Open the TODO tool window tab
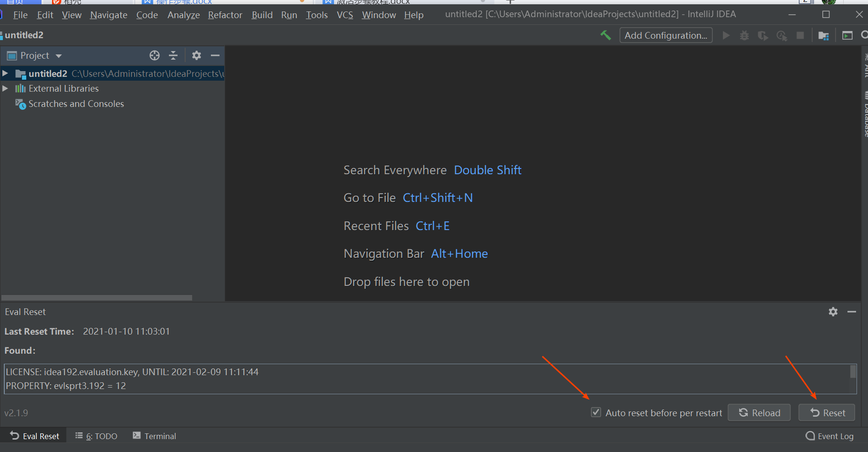868x452 pixels. [96, 436]
